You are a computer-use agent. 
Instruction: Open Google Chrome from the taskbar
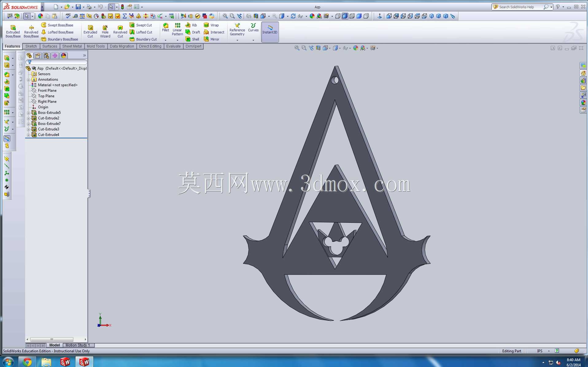click(27, 362)
